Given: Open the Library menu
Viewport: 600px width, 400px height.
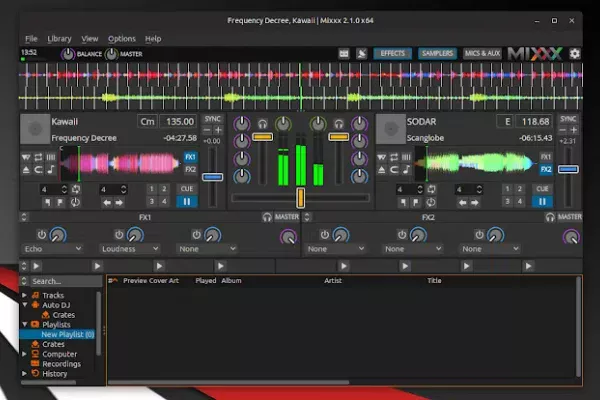Looking at the screenshot, I should (59, 39).
